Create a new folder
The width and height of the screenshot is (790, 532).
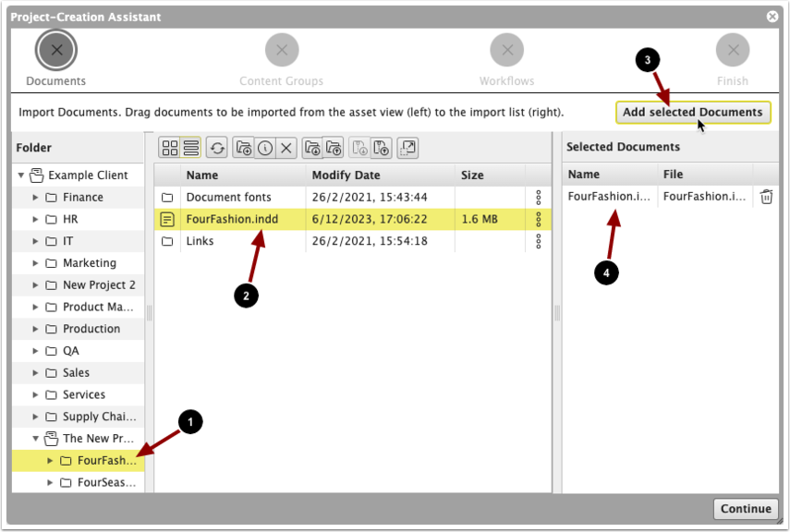coord(244,148)
